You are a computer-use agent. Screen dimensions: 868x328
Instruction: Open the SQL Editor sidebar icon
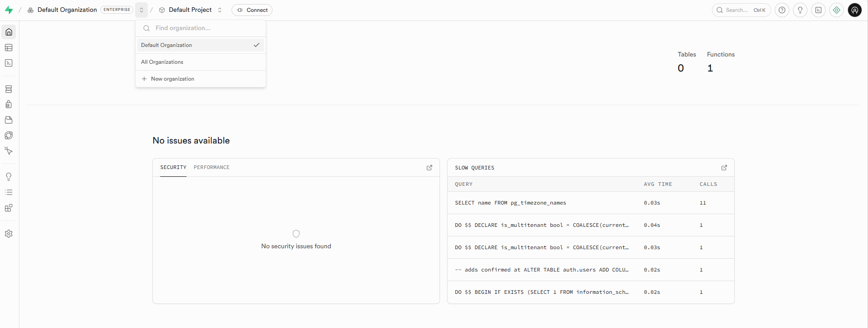[9, 63]
